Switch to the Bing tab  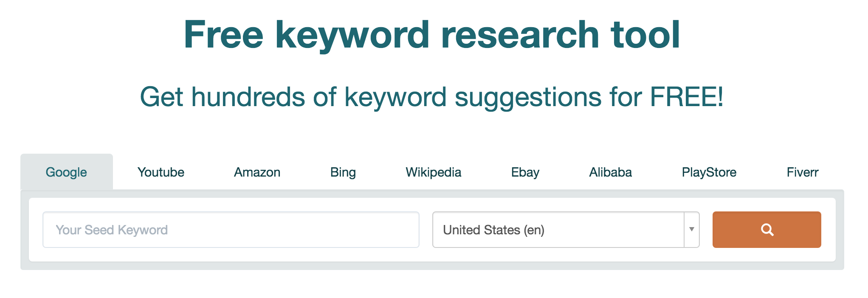tap(343, 172)
